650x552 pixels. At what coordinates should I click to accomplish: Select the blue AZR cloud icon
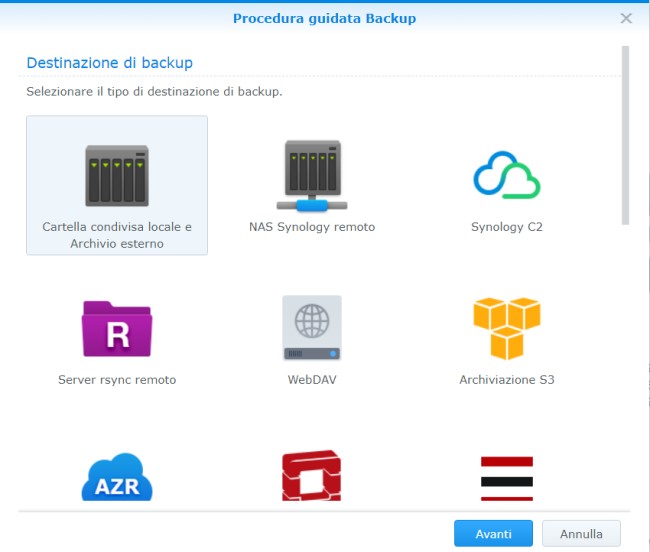click(x=117, y=477)
